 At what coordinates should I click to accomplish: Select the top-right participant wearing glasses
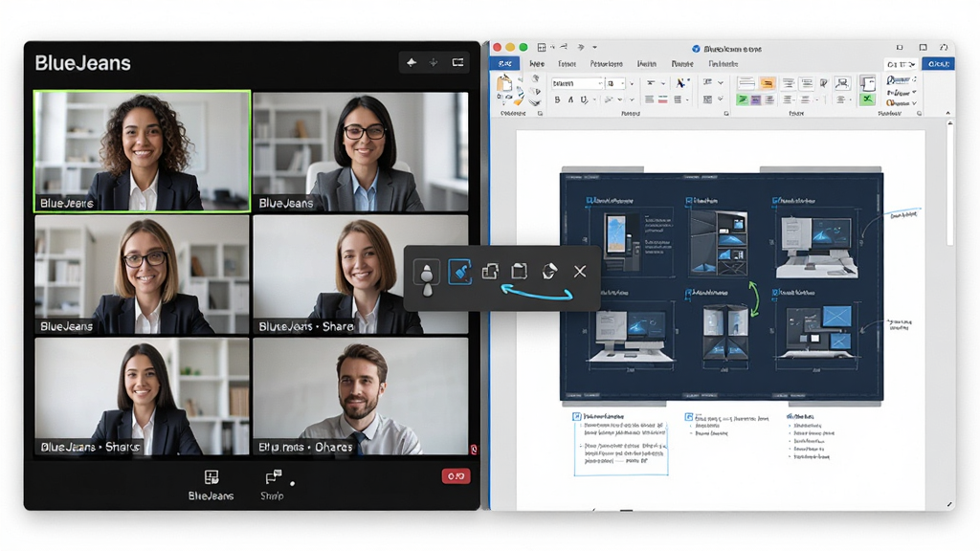click(x=361, y=152)
